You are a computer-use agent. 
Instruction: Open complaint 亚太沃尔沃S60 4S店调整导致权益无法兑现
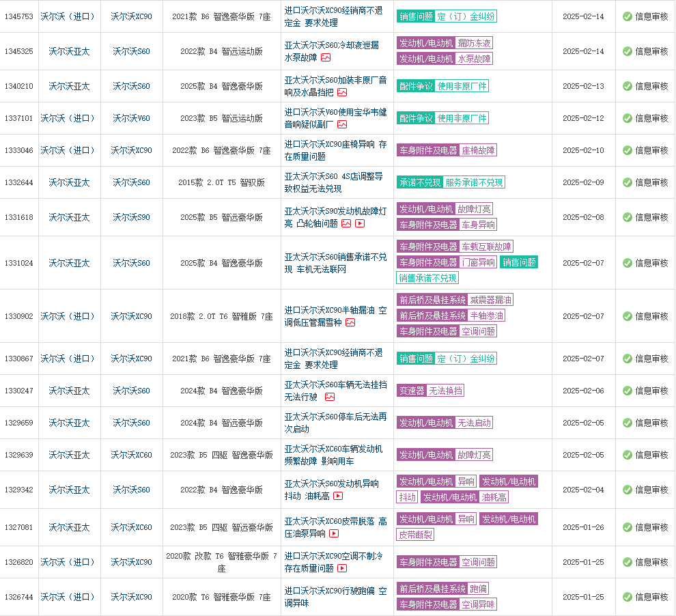[x=333, y=182]
